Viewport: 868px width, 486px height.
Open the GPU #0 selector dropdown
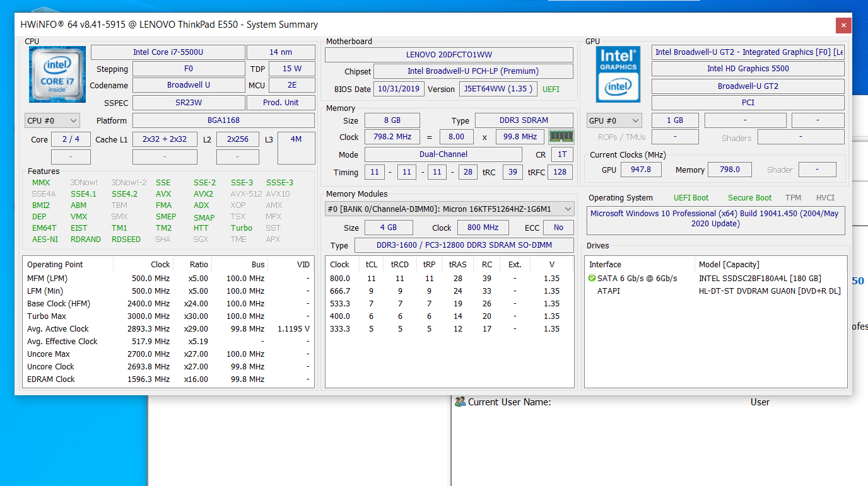[x=614, y=120]
